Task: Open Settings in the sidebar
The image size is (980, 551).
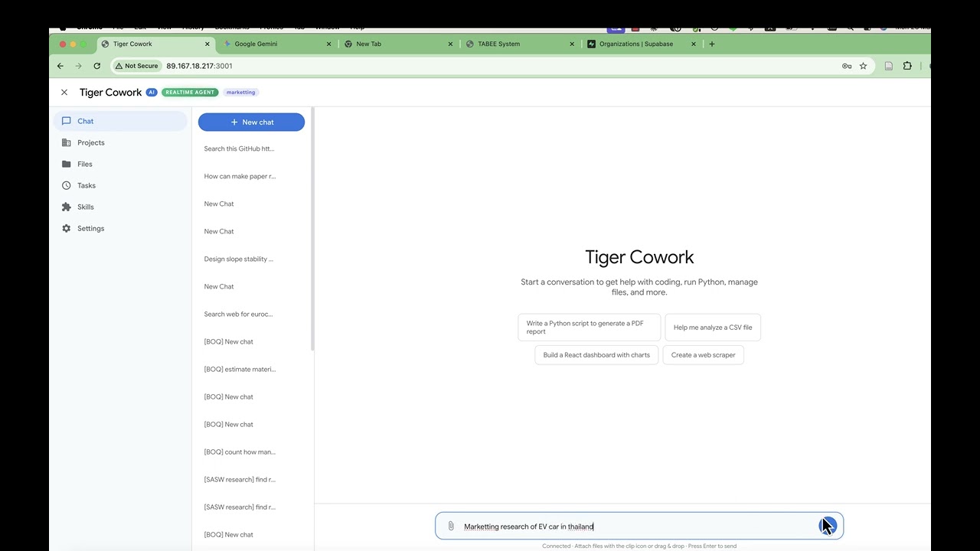Action: pyautogui.click(x=120, y=228)
